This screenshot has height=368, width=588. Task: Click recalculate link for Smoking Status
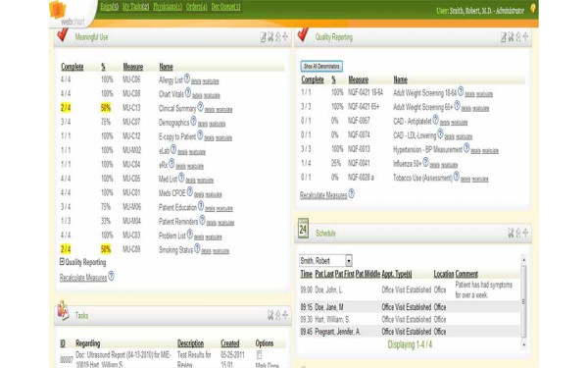pos(220,251)
